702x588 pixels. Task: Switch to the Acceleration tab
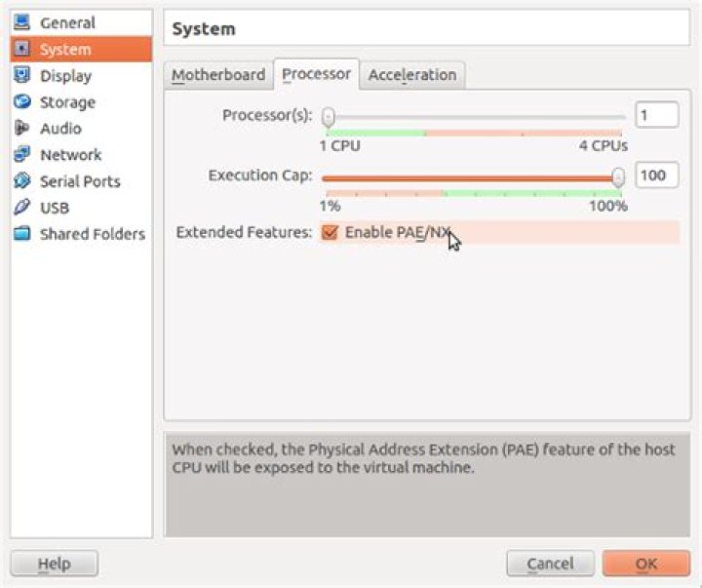[412, 75]
